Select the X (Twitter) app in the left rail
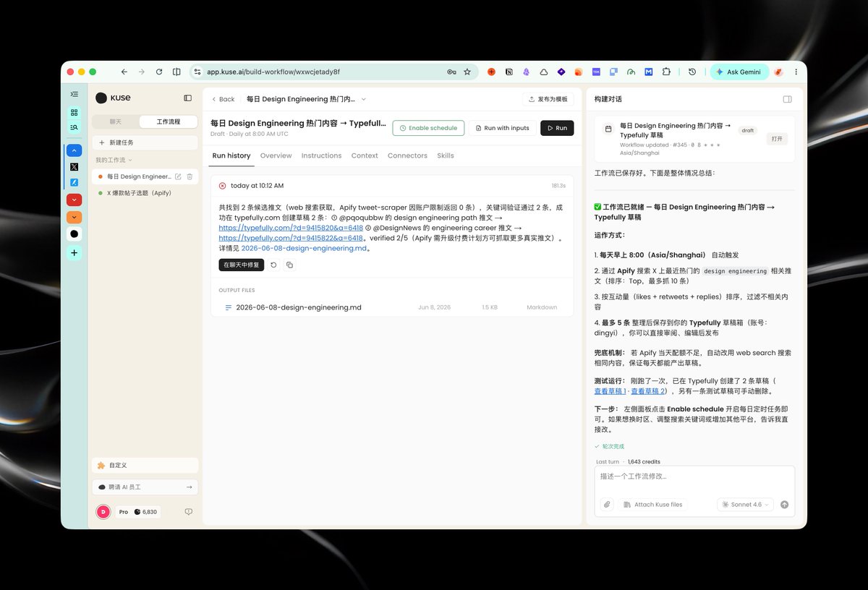This screenshot has width=868, height=590. click(x=74, y=166)
